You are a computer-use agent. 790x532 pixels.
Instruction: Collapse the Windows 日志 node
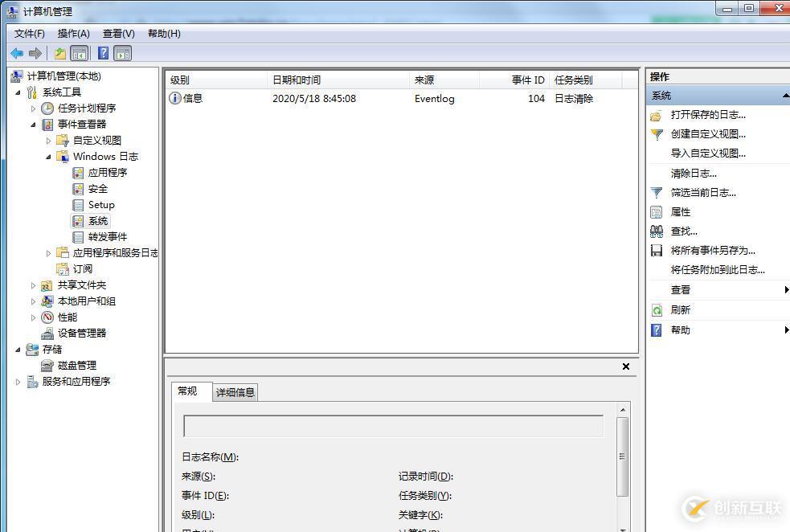click(49, 158)
